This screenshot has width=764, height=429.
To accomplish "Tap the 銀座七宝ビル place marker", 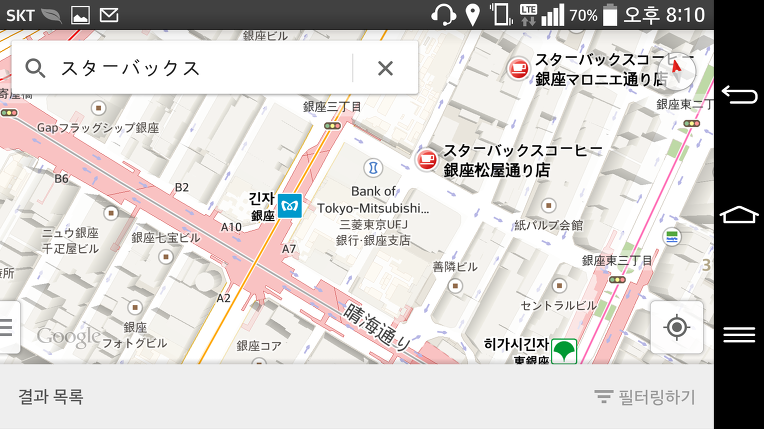I will tap(166, 256).
